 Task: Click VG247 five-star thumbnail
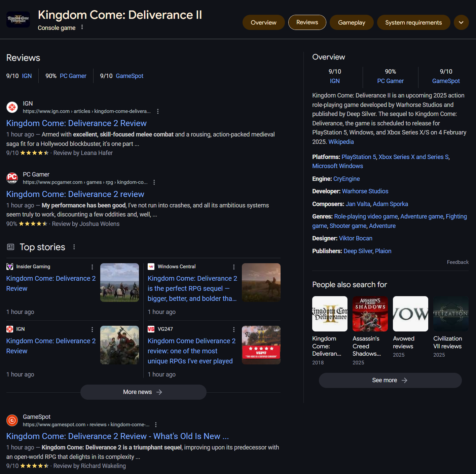261,345
